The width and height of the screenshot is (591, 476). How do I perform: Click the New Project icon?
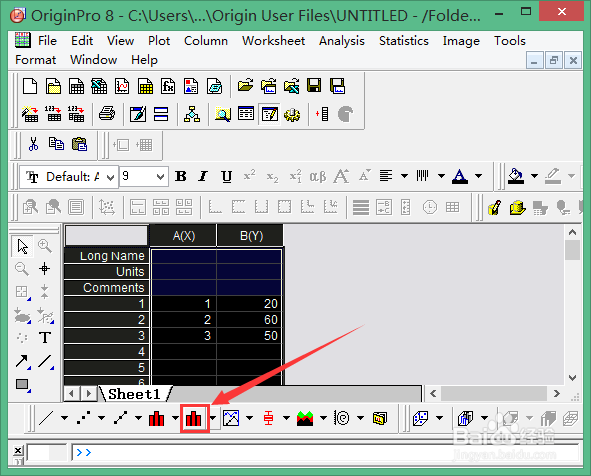(x=30, y=86)
